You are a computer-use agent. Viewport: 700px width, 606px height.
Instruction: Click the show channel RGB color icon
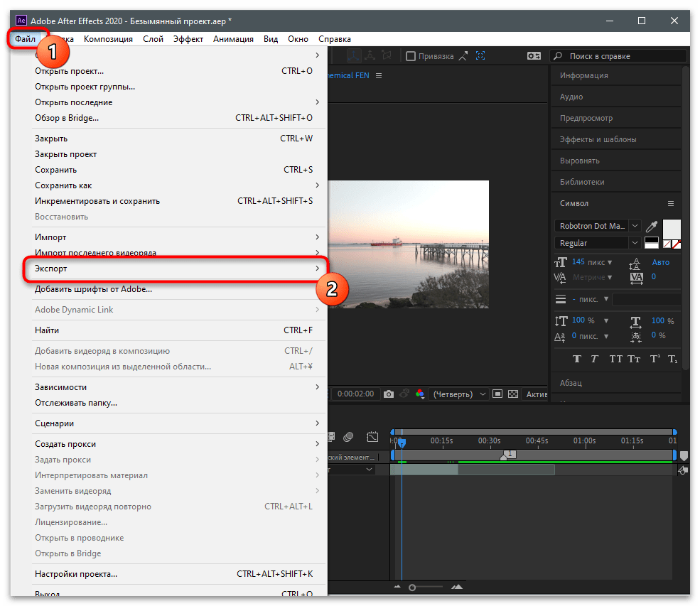coord(419,394)
